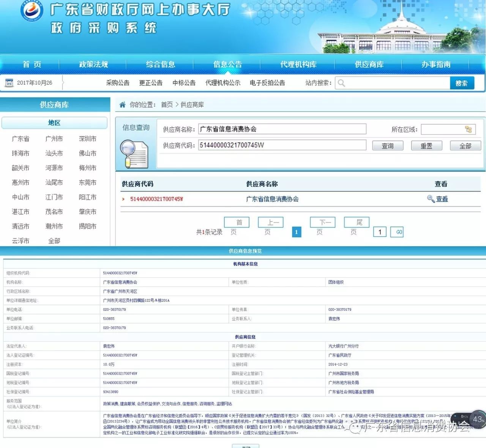Image resolution: width=486 pixels, height=448 pixels.
Task: Select 湛江市 in region list
Action: (21, 212)
